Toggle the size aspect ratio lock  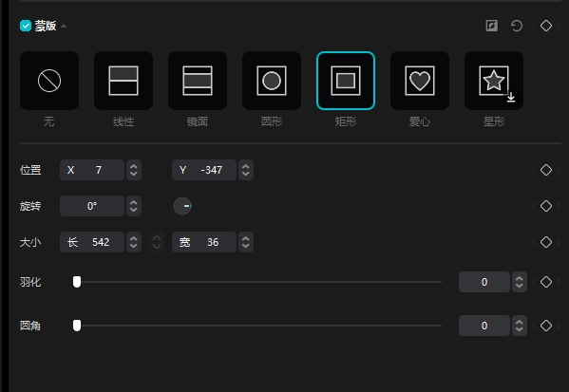tap(157, 242)
